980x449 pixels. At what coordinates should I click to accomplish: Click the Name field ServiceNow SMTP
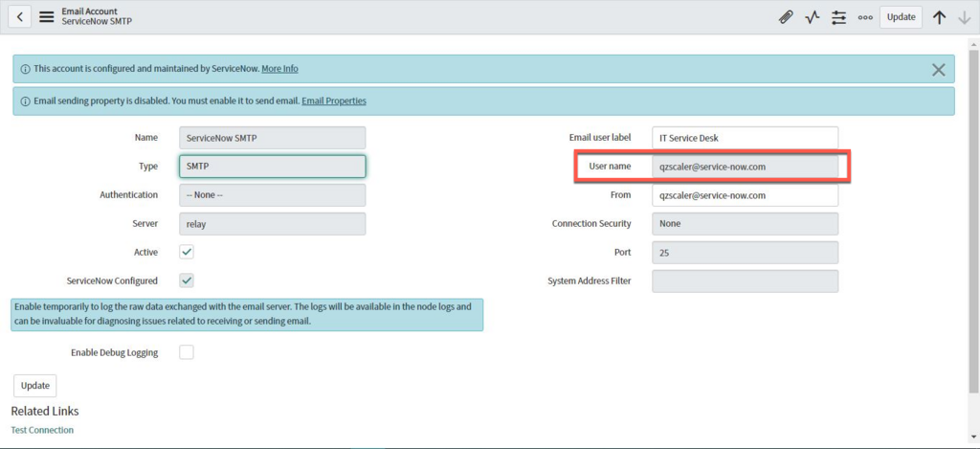pyautogui.click(x=273, y=138)
